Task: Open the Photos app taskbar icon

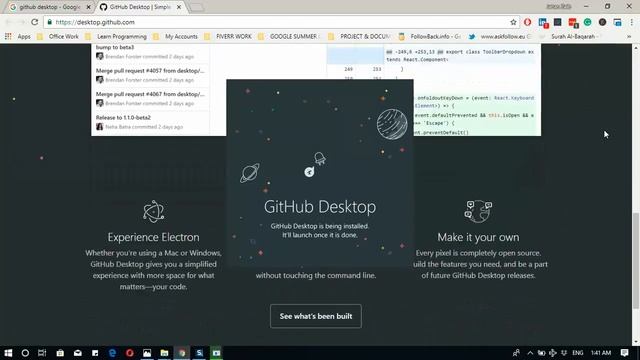Action: coord(147,353)
